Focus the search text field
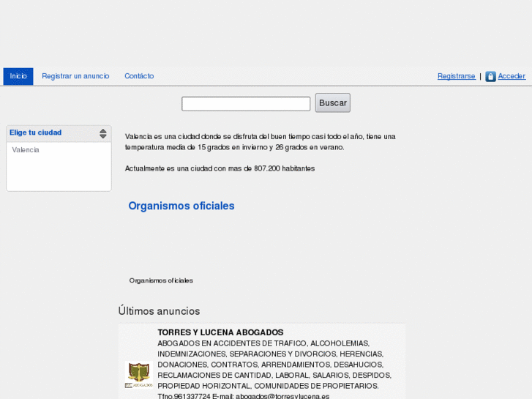Screen dimensions: 532x399 tap(246, 103)
